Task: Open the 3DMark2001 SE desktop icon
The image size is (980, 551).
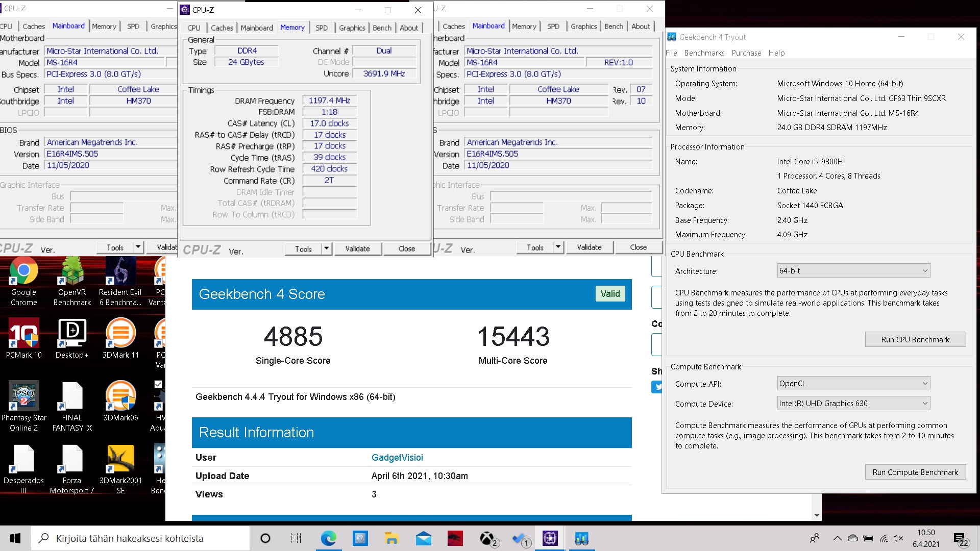Action: tap(120, 469)
